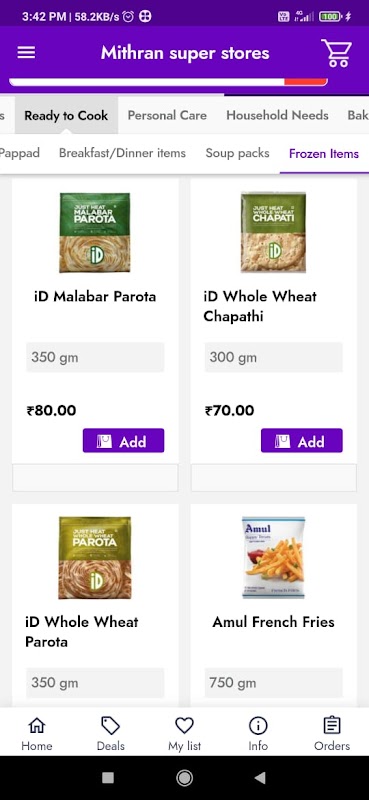Expand the 350 gm size selector for Malabar Parota

[x=95, y=357]
